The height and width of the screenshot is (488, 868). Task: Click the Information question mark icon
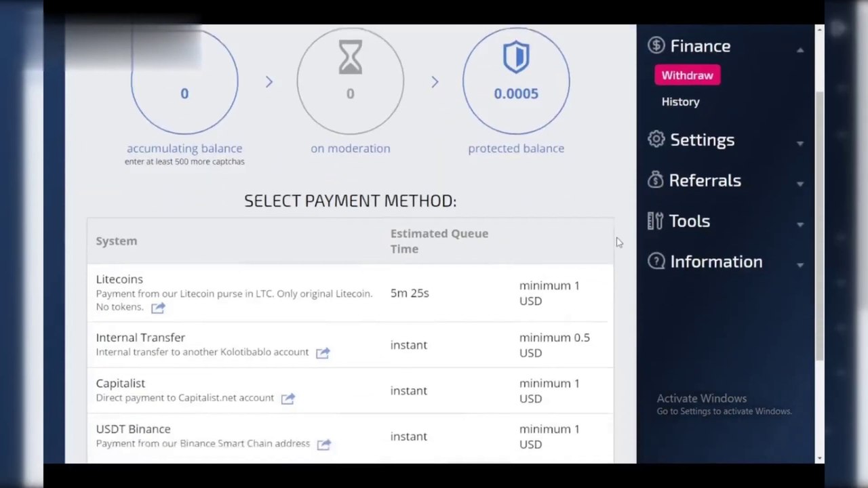[656, 261]
